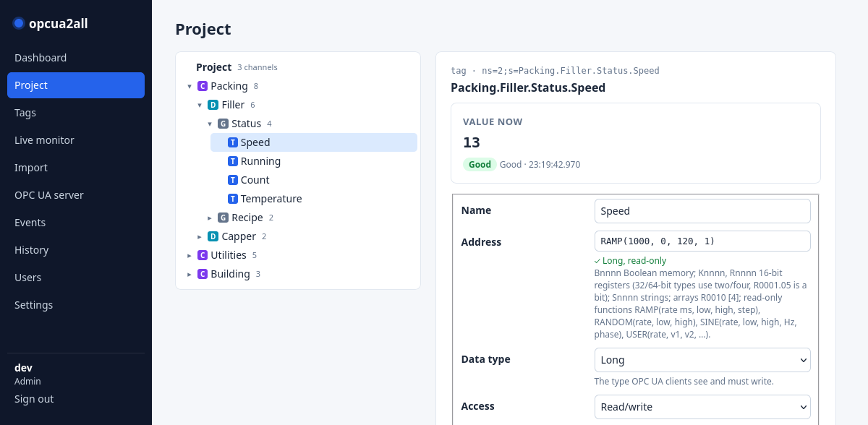
Task: Click the opcua2all logo dot icon
Action: pos(19,23)
